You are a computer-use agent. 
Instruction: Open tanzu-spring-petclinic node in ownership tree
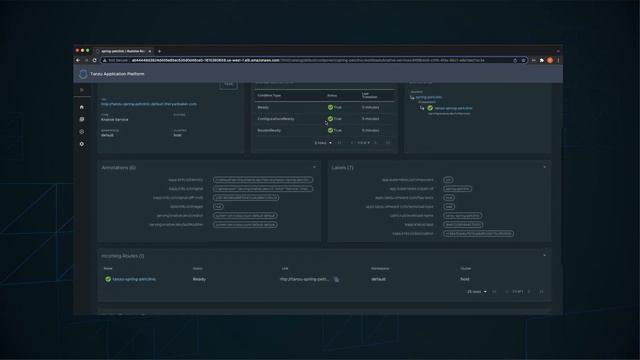click(x=453, y=108)
